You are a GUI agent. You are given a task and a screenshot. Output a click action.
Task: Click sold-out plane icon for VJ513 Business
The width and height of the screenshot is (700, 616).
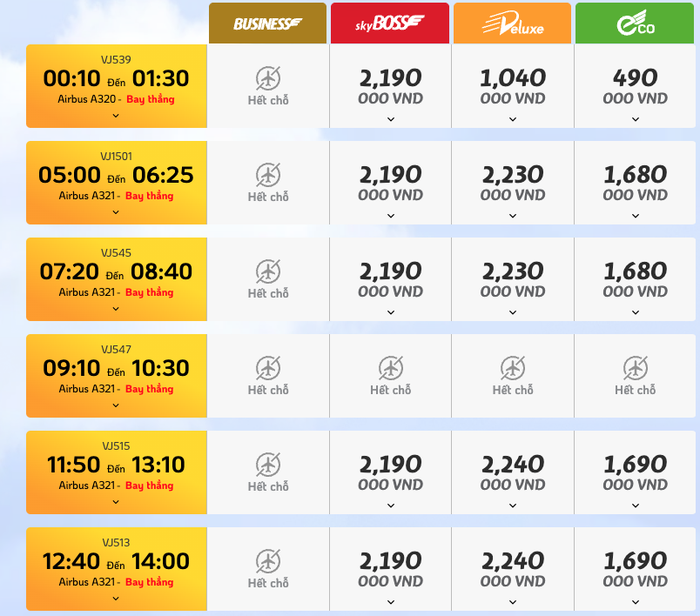click(x=268, y=561)
